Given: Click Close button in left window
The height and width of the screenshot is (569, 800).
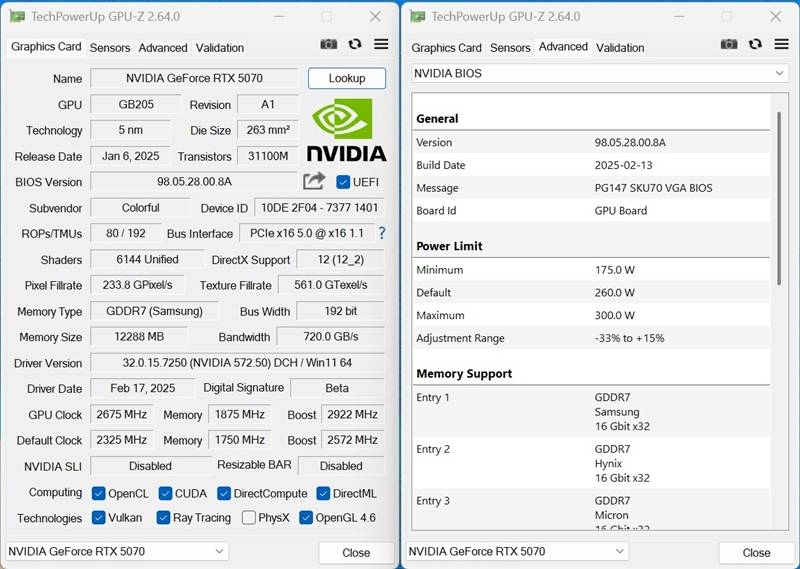Looking at the screenshot, I should coord(356,553).
